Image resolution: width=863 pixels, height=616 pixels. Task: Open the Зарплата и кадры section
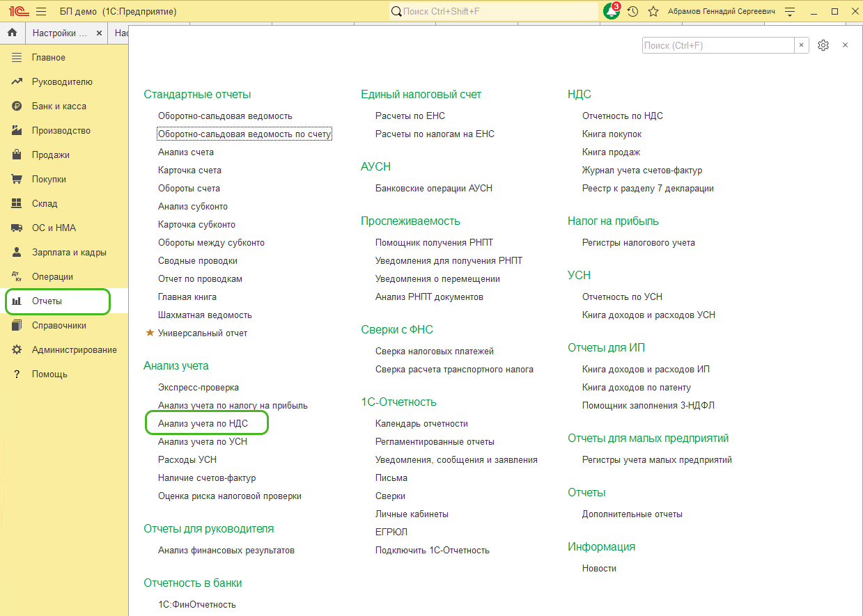pos(69,252)
